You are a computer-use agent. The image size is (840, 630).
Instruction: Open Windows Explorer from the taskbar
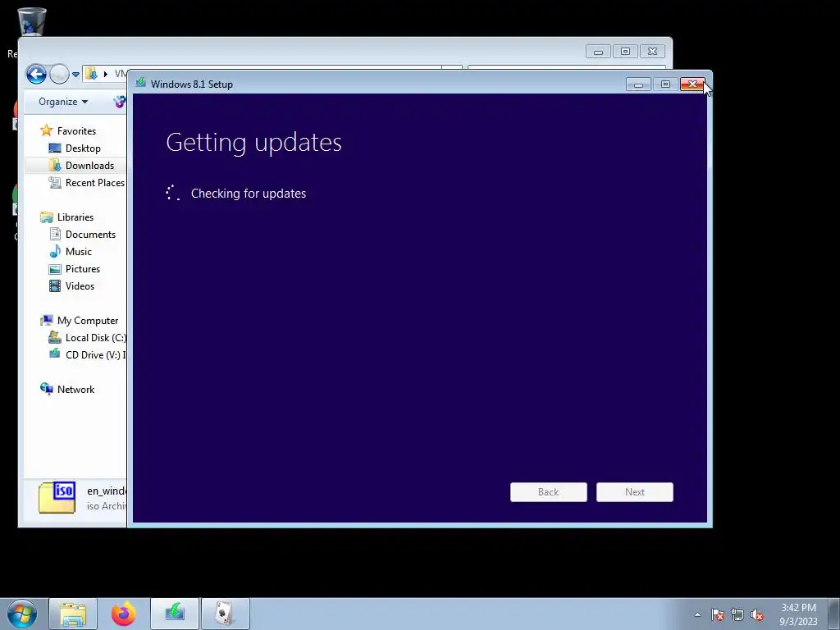tap(73, 614)
